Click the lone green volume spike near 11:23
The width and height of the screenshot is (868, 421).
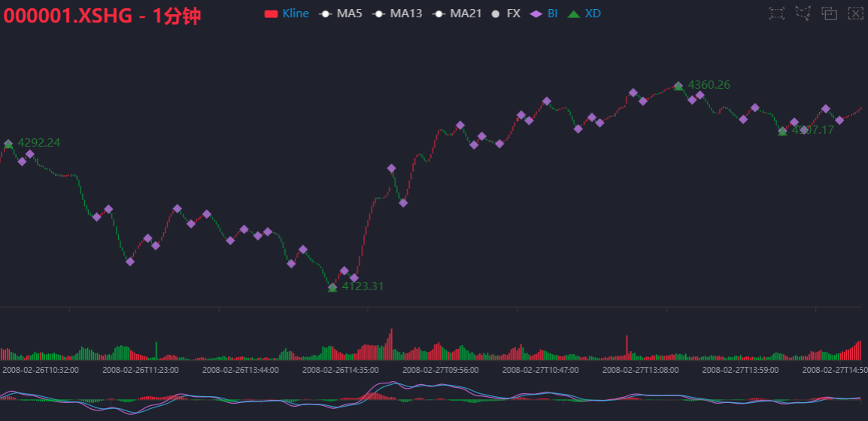coord(156,351)
